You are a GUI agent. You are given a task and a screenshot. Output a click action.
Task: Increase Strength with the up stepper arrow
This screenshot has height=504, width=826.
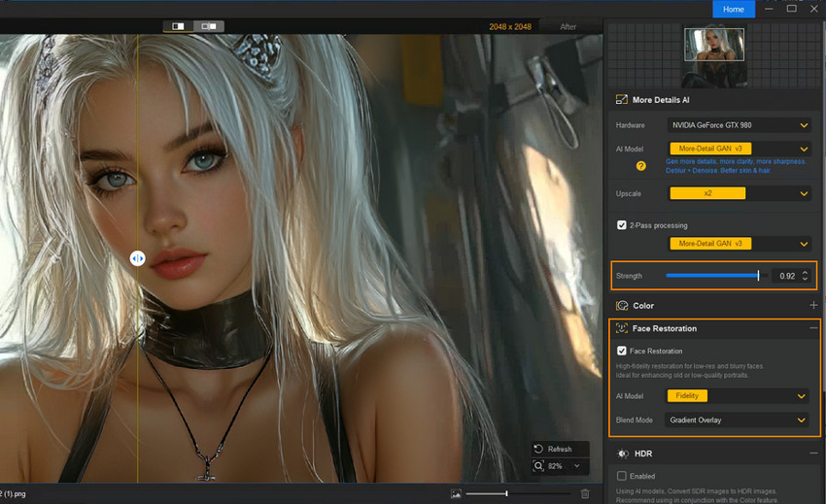(x=805, y=272)
